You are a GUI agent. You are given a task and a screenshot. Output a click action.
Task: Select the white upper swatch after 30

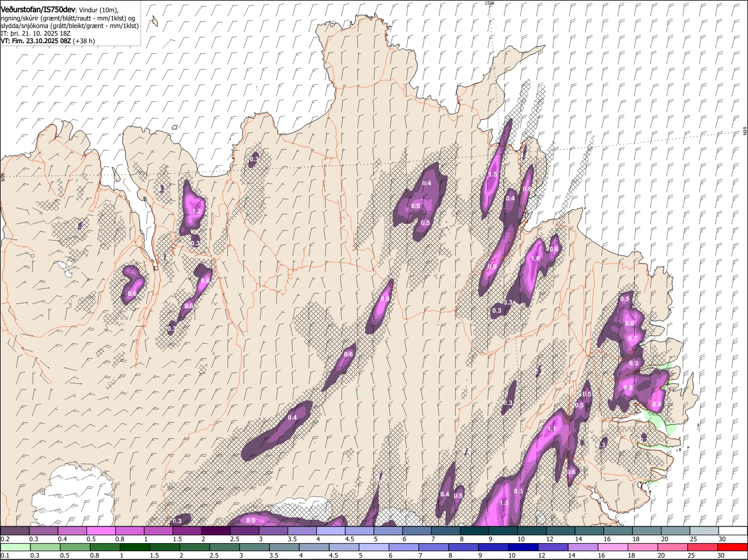click(x=733, y=531)
